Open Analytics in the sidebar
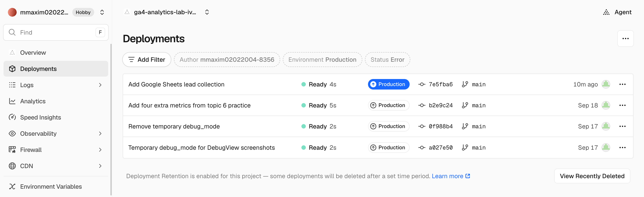644x197 pixels. [56, 101]
